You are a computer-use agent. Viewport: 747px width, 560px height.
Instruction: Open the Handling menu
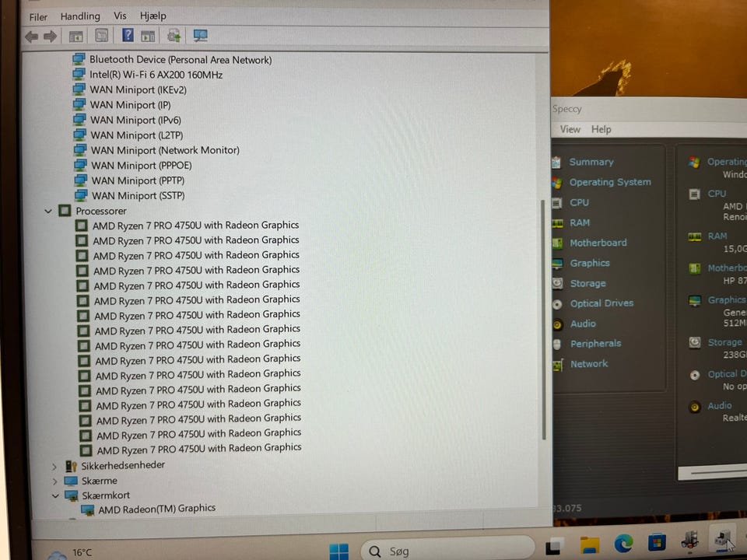pyautogui.click(x=80, y=16)
